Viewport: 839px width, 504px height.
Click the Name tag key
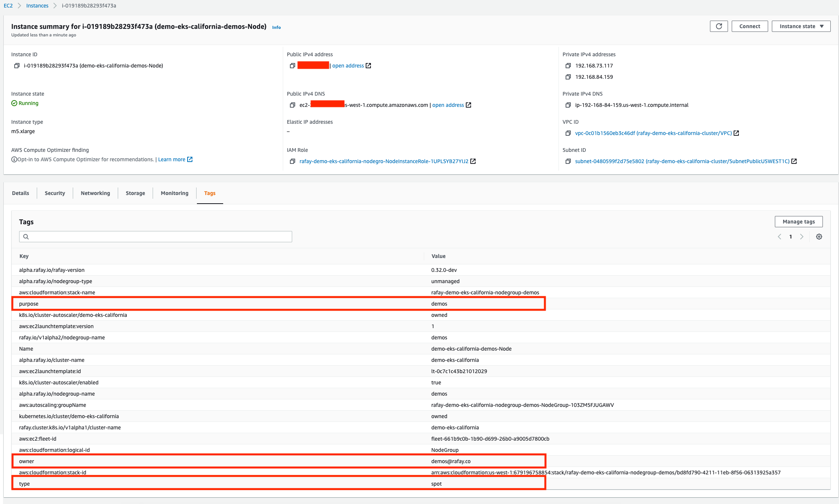coord(26,349)
